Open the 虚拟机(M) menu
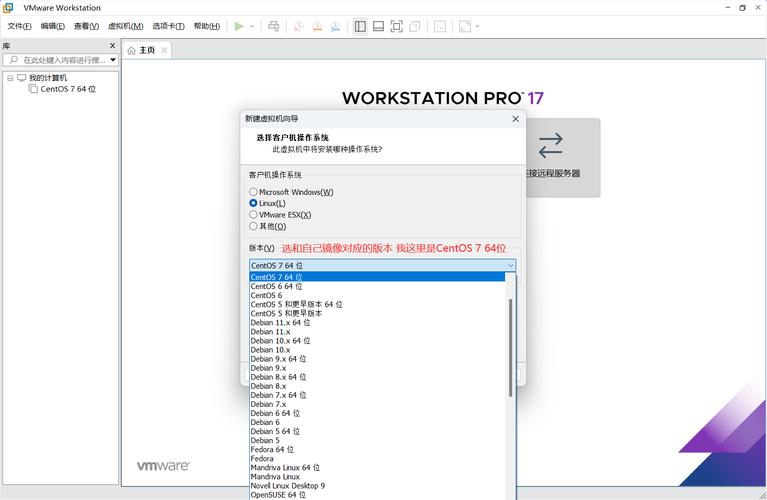 point(125,26)
